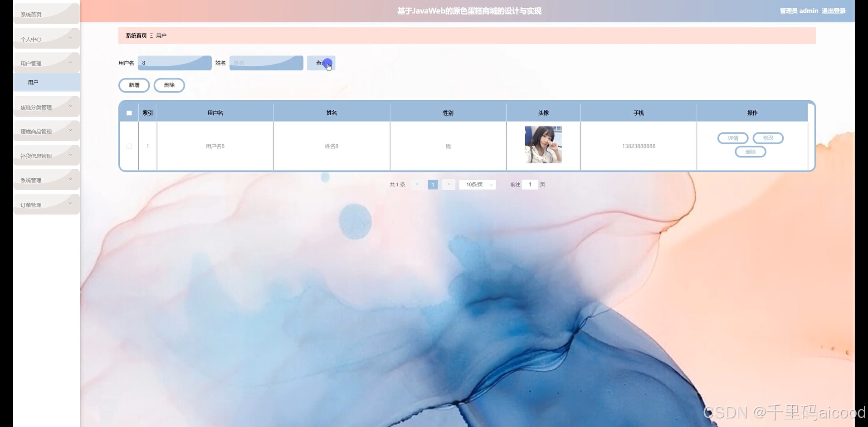This screenshot has width=868, height=427.
Task: Open the 10条/页 page size dropdown
Action: 478,184
